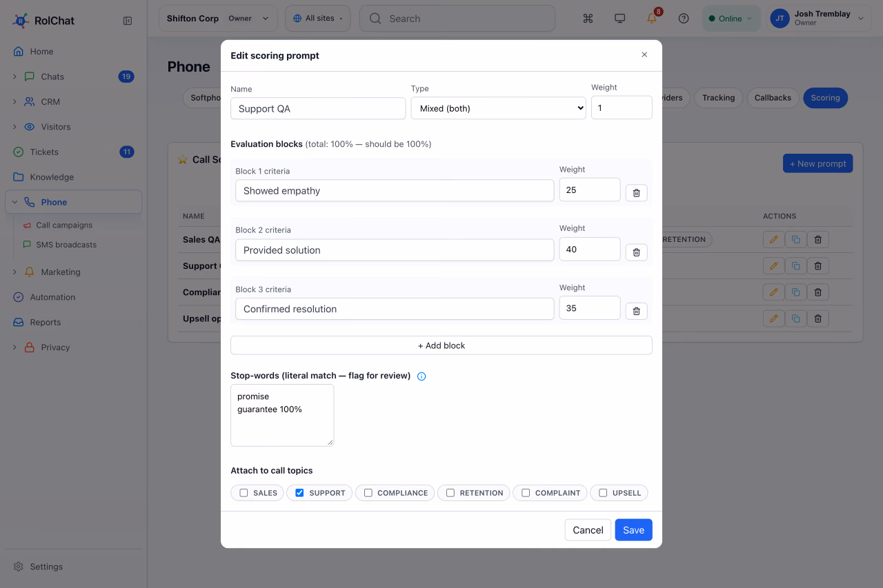The image size is (883, 588).
Task: Click the + Add block button
Action: click(x=441, y=345)
